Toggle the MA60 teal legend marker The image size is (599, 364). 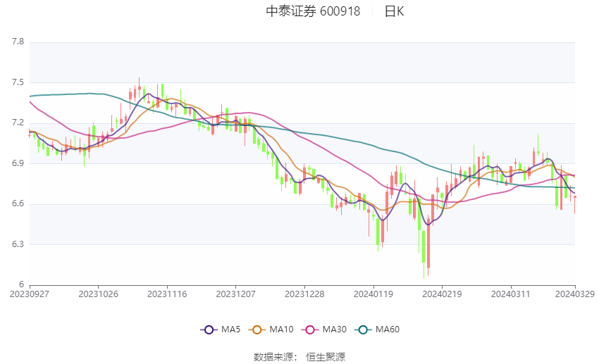click(364, 330)
